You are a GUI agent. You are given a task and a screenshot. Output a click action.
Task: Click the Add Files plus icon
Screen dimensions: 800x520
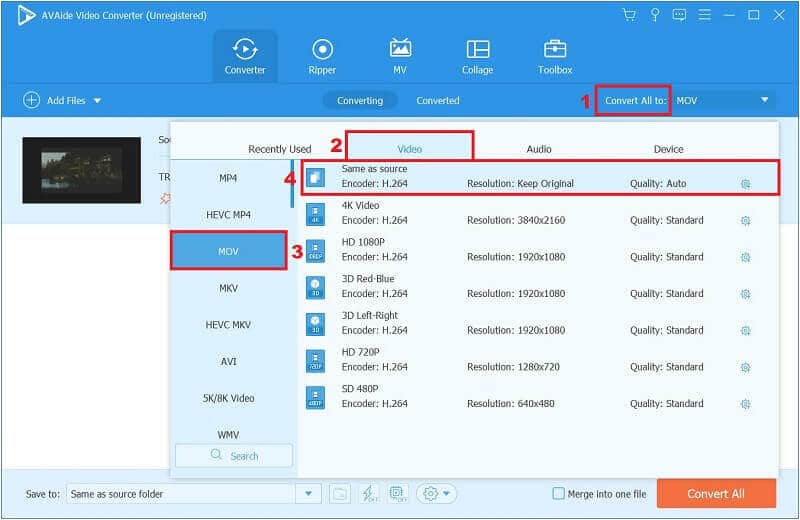[31, 100]
